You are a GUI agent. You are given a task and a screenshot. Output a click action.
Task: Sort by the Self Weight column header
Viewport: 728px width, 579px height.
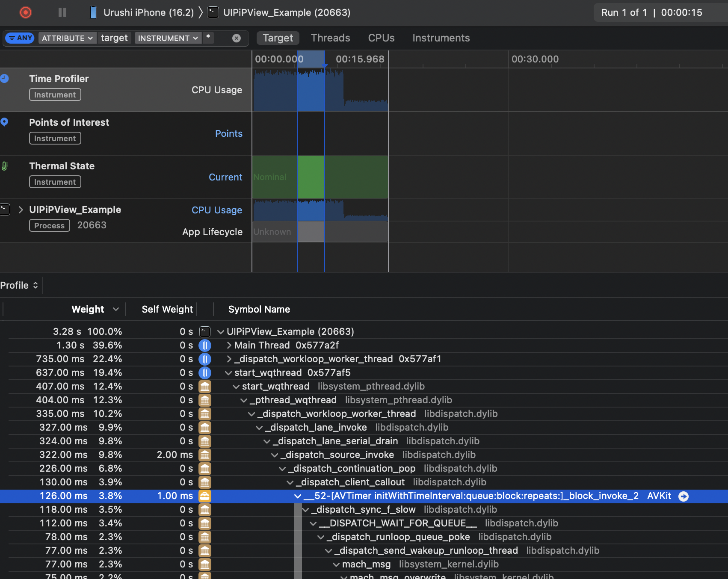coord(167,309)
